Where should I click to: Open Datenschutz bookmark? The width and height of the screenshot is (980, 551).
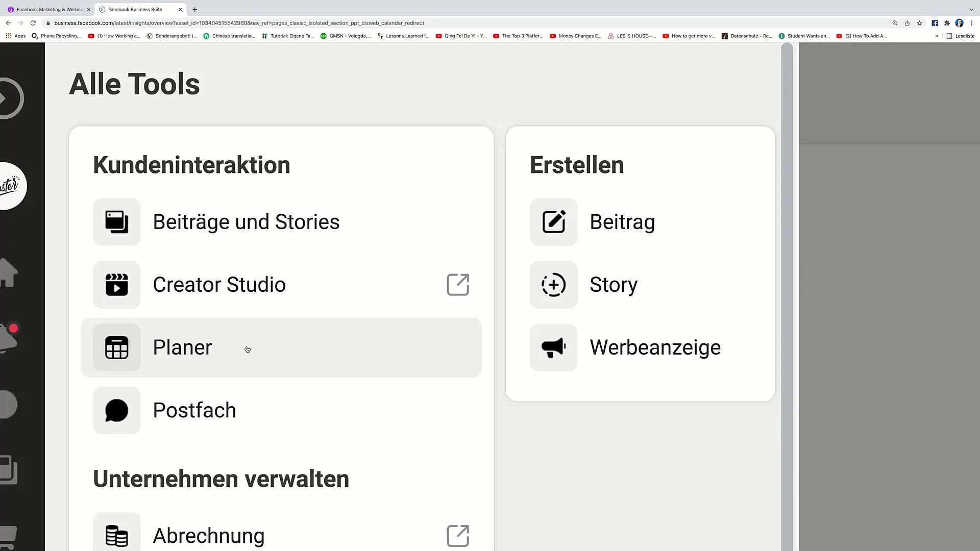747,36
